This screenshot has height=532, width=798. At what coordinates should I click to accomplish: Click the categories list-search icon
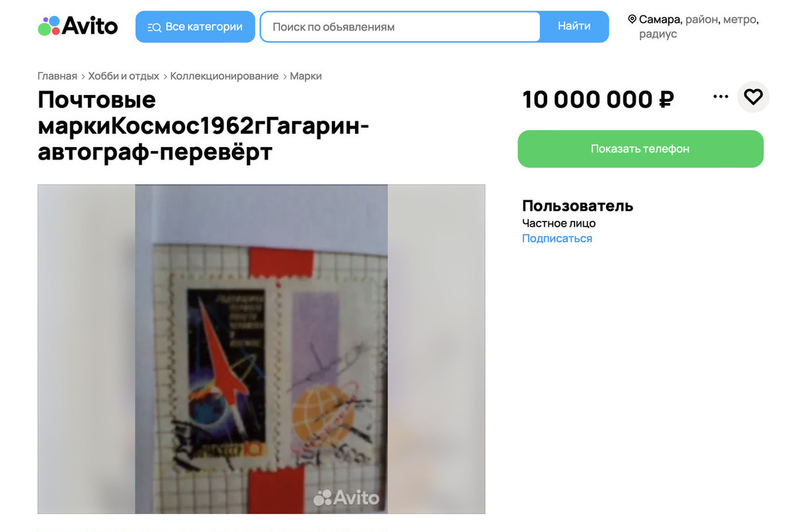[154, 27]
